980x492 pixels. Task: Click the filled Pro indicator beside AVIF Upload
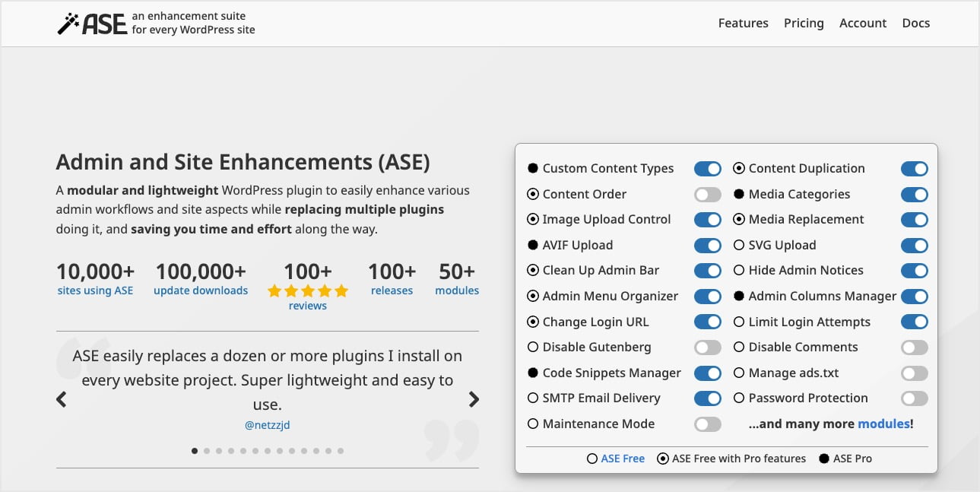pos(532,245)
